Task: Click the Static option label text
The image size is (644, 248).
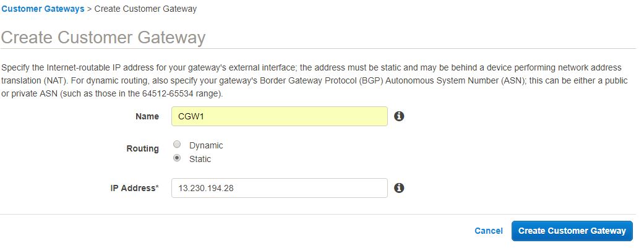Action: 200,159
